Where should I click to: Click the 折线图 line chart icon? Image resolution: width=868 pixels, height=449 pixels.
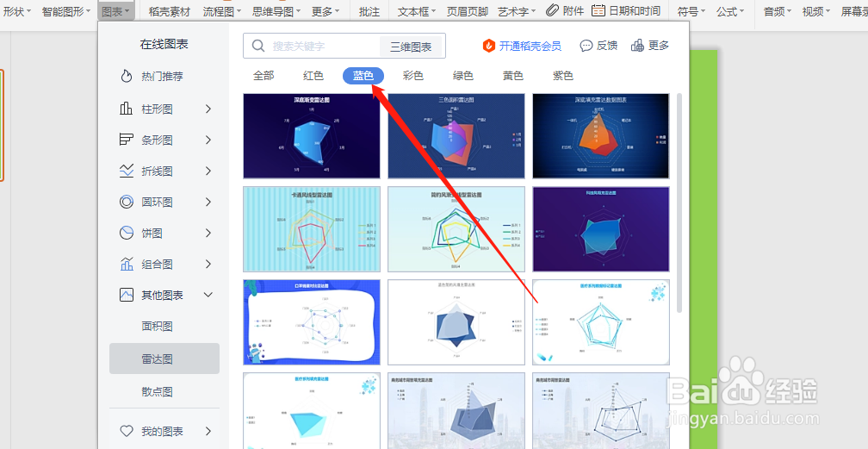pyautogui.click(x=127, y=171)
